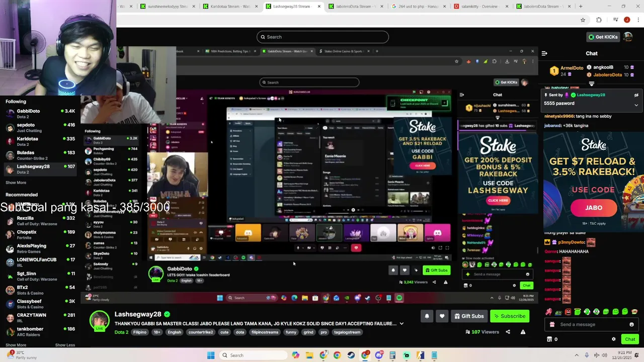This screenshot has height=362, width=644.
Task: Click the Kick search field
Action: [323, 37]
